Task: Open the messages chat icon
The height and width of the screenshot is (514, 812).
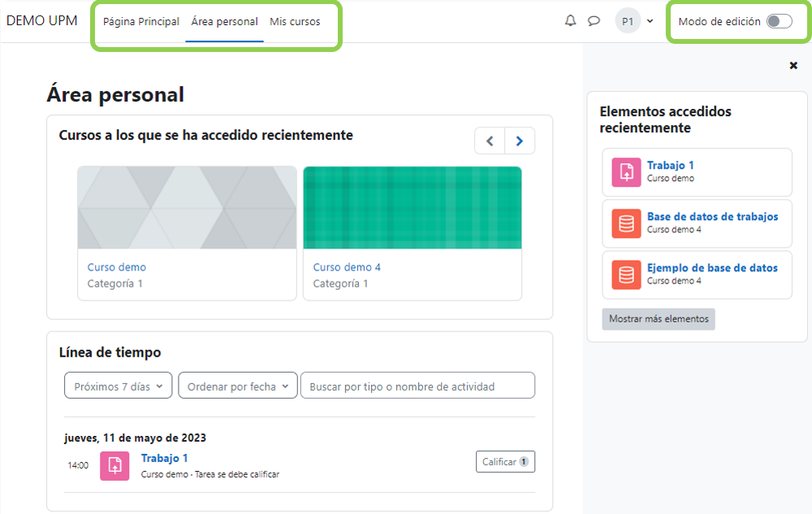Action: click(595, 21)
